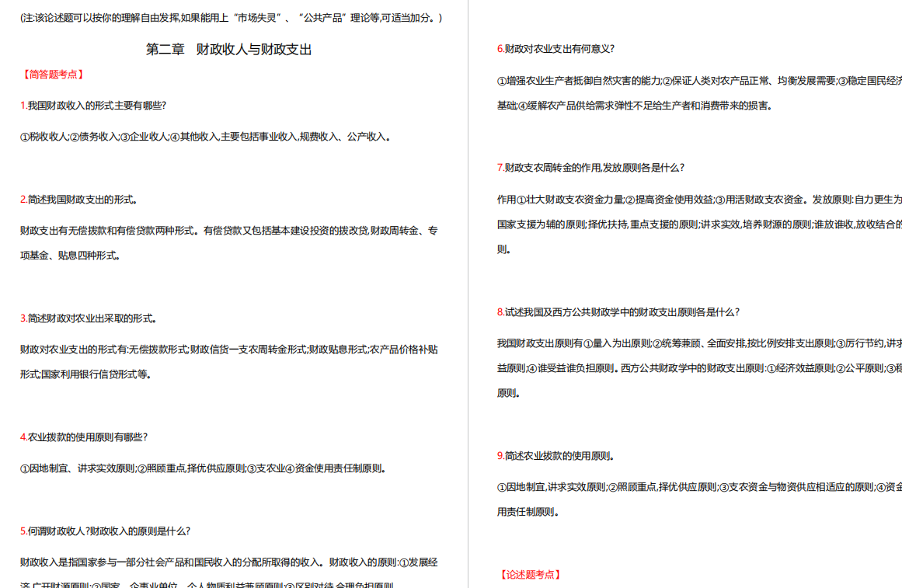Click the line starting 国家支援为辅的原则
Viewport: 902px width, 588px height.
(699, 224)
